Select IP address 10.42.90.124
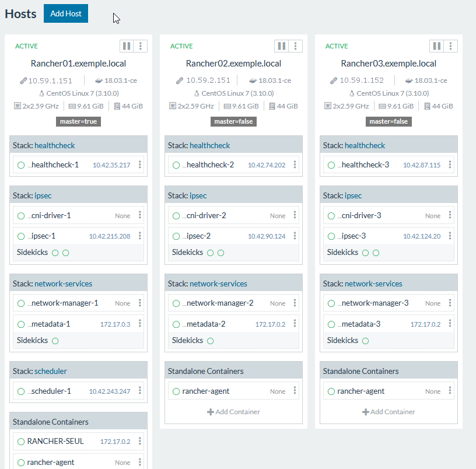Image resolution: width=476 pixels, height=469 pixels. coord(267,236)
